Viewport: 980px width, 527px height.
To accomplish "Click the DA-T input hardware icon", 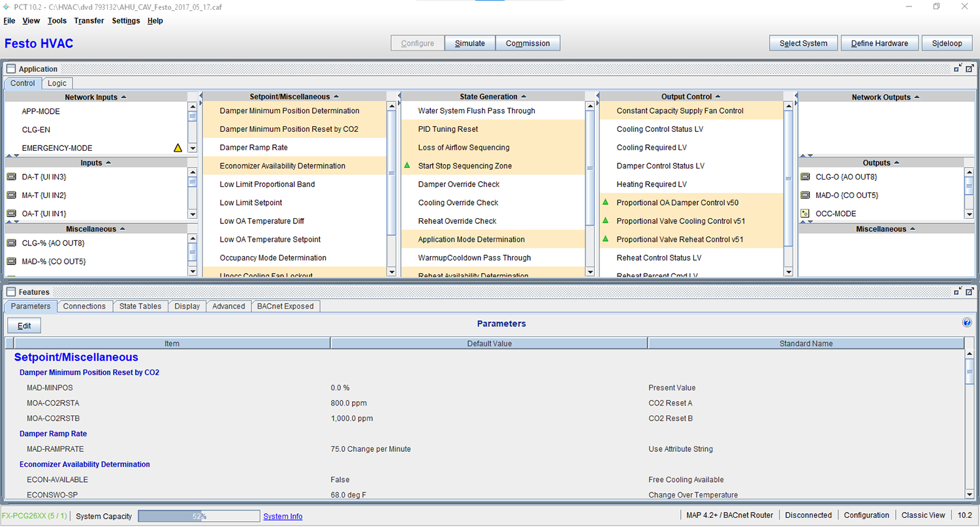I will click(x=11, y=177).
